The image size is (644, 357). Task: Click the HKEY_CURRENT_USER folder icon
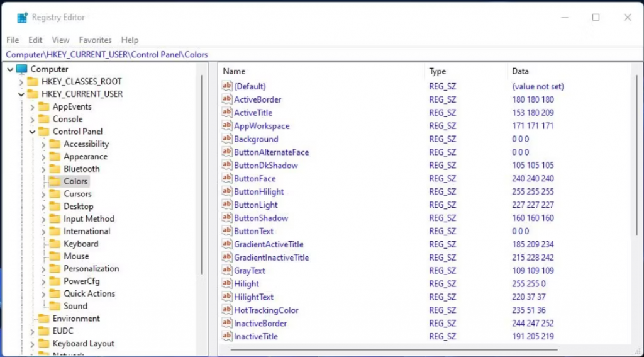pyautogui.click(x=33, y=94)
